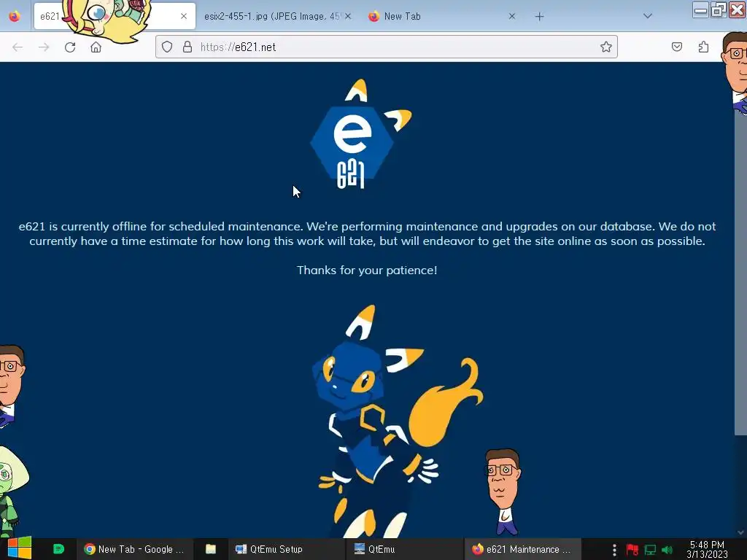
Task: Open the Firefox extensions menu
Action: click(x=703, y=47)
